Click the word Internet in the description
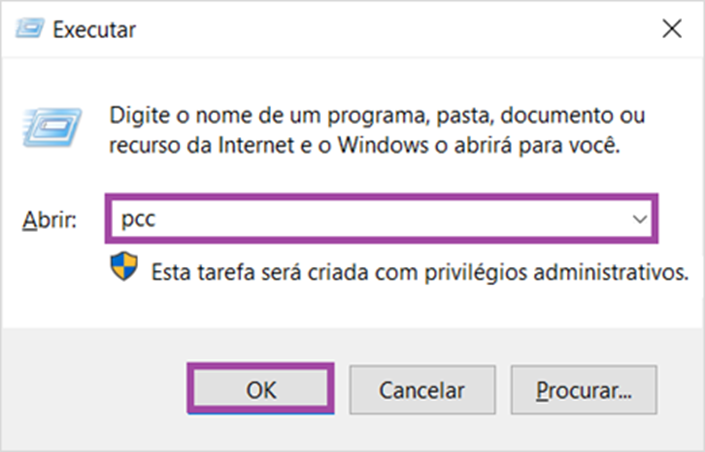The height and width of the screenshot is (452, 705). pos(256,145)
